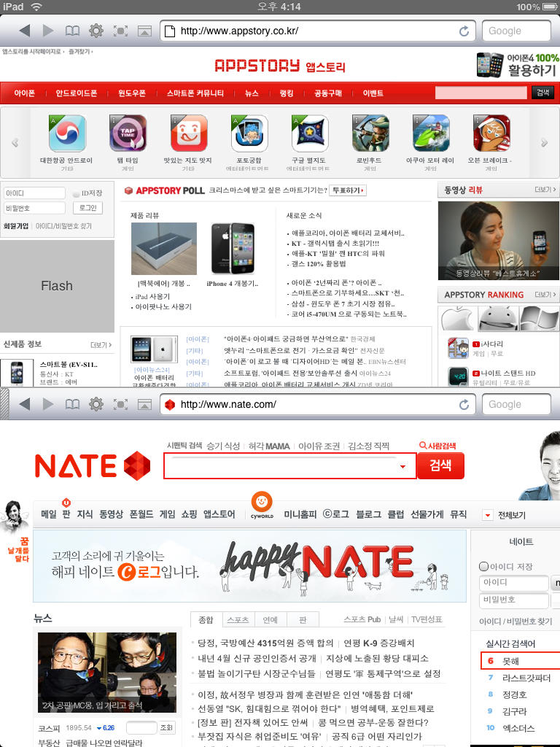Open settings gear in the top browser pane

(x=96, y=31)
